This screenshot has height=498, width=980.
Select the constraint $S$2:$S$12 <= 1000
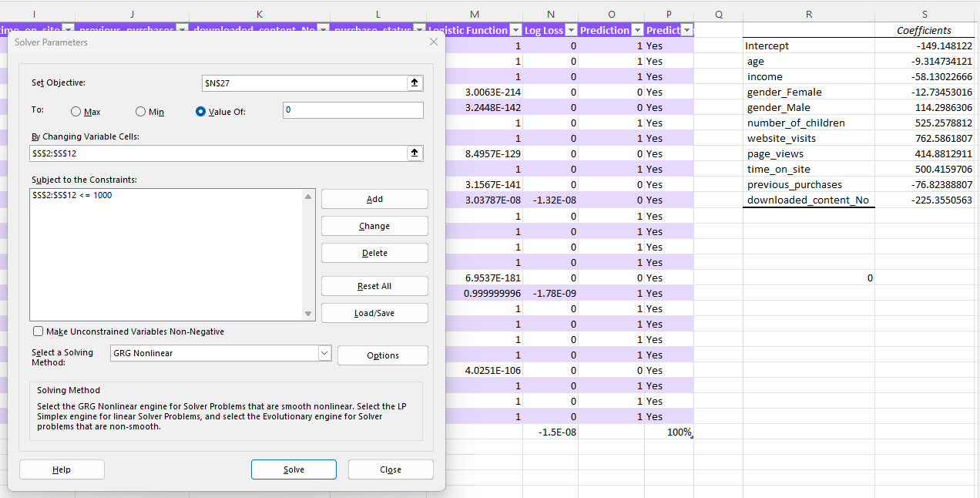[72, 195]
